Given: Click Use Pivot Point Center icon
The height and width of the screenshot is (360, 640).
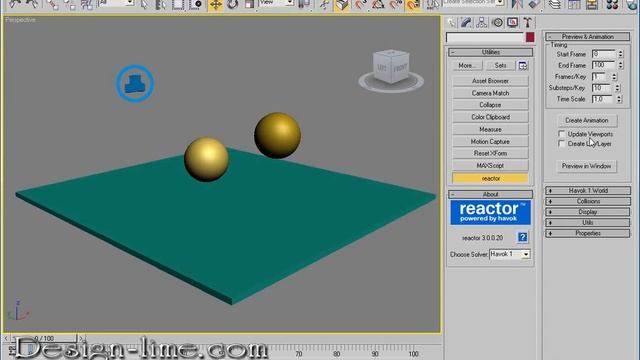Looking at the screenshot, I should (304, 5).
